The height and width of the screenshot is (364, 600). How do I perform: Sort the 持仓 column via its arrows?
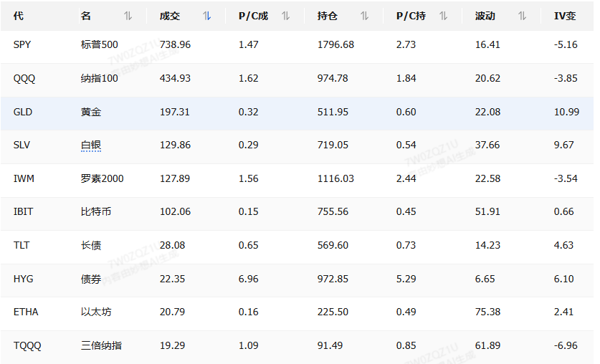pyautogui.click(x=365, y=16)
